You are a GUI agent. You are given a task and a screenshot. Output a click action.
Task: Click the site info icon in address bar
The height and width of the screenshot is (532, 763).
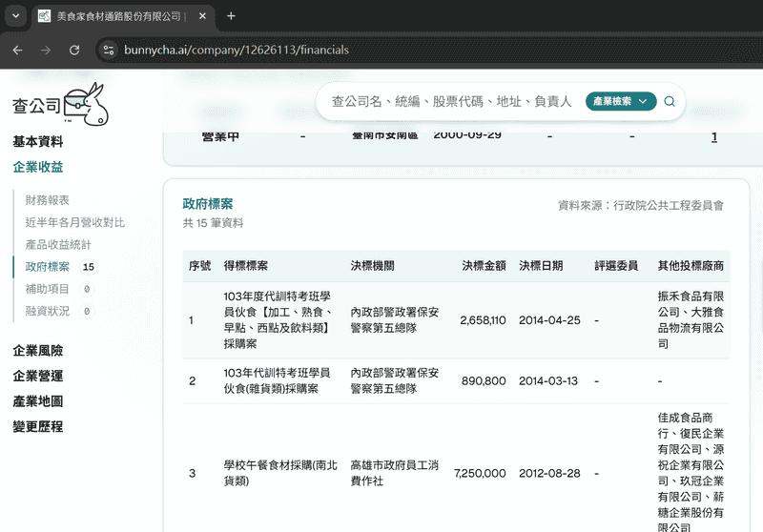point(108,50)
